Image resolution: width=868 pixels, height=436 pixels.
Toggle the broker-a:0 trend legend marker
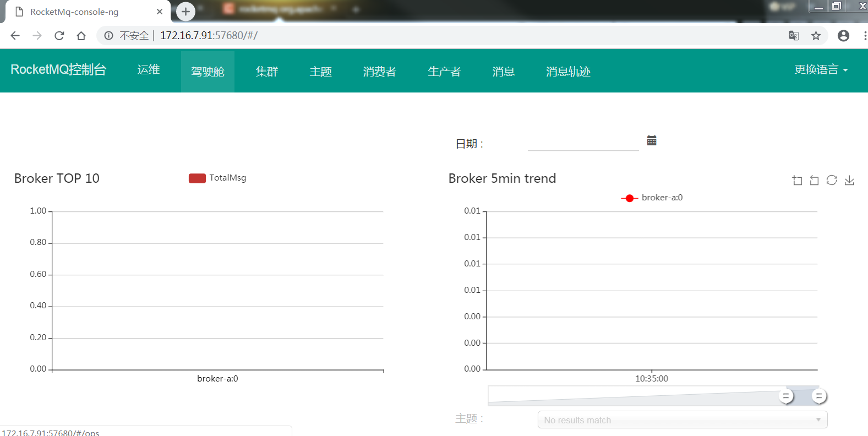point(630,198)
